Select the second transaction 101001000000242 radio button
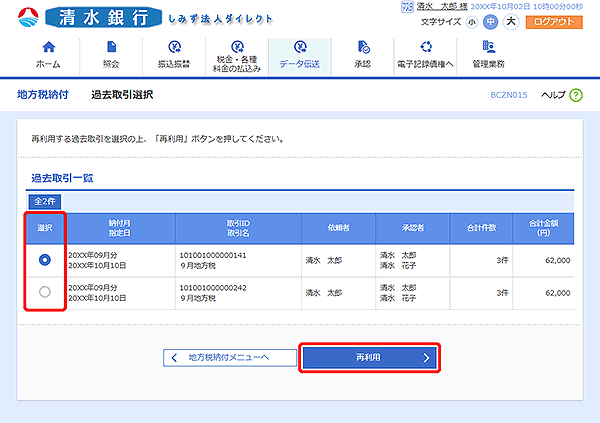This screenshot has height=423, width=600. tap(44, 291)
